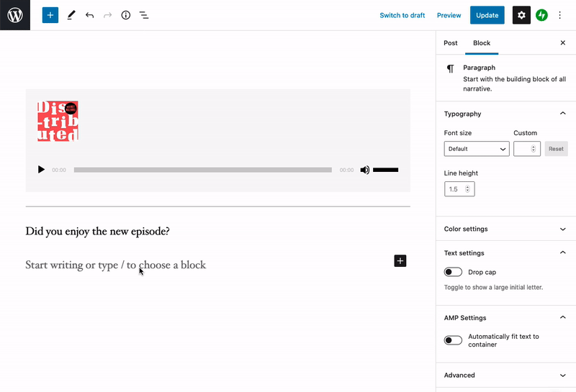
Task: Reset the font size
Action: (x=556, y=149)
